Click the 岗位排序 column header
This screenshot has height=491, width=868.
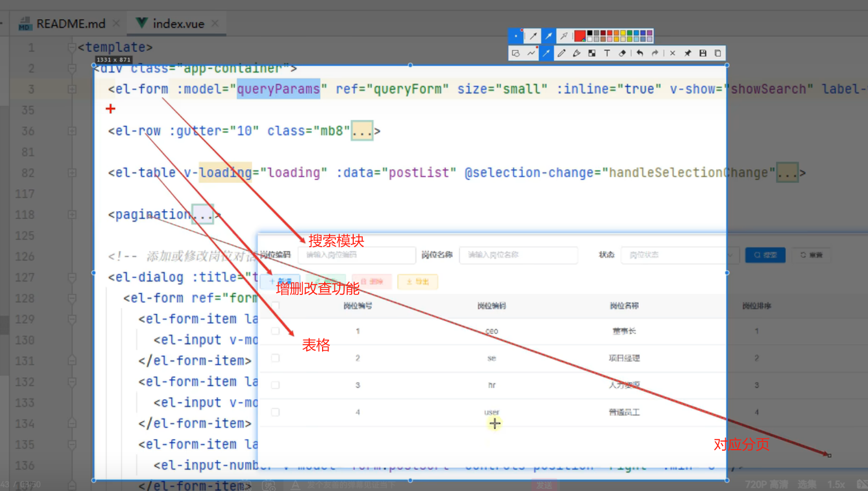coord(757,306)
